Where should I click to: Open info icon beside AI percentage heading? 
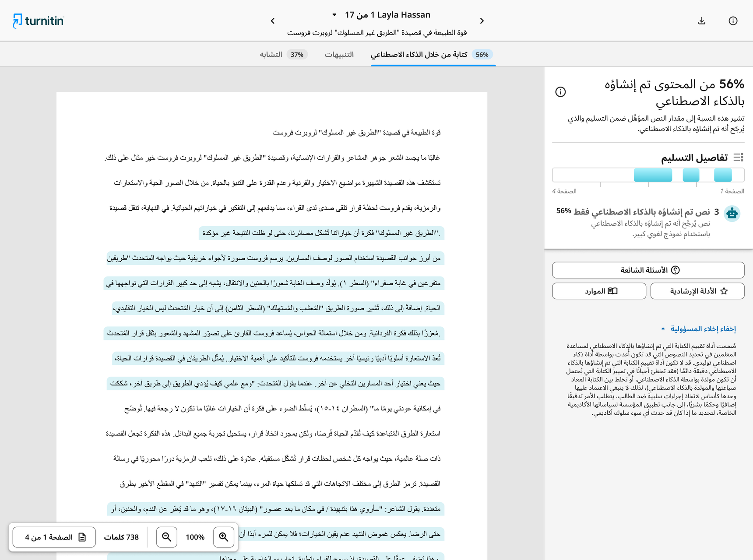(x=560, y=92)
